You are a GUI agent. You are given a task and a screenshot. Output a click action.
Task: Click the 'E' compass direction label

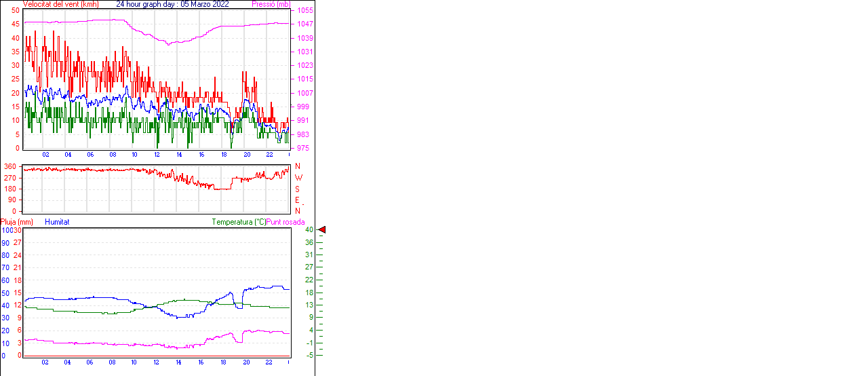click(297, 200)
